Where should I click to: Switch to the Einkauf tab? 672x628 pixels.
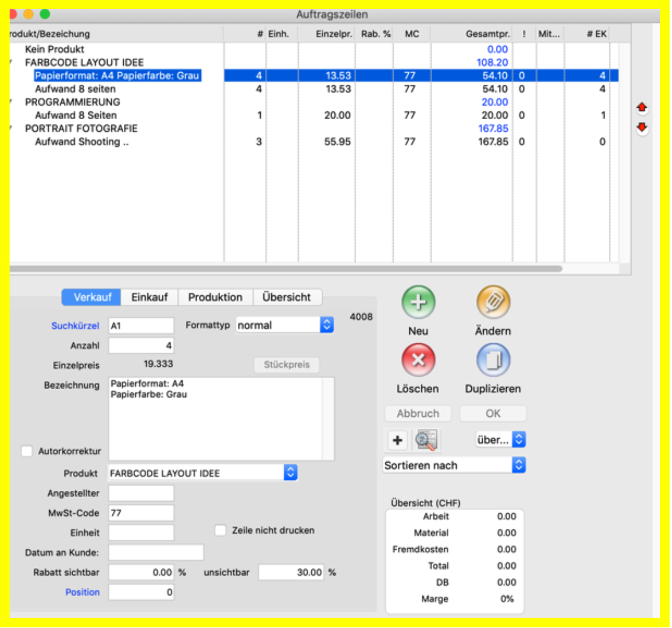pyautogui.click(x=149, y=297)
